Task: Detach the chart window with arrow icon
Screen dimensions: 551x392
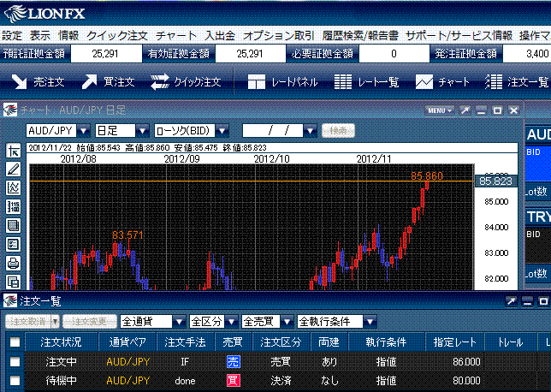Action: point(465,110)
